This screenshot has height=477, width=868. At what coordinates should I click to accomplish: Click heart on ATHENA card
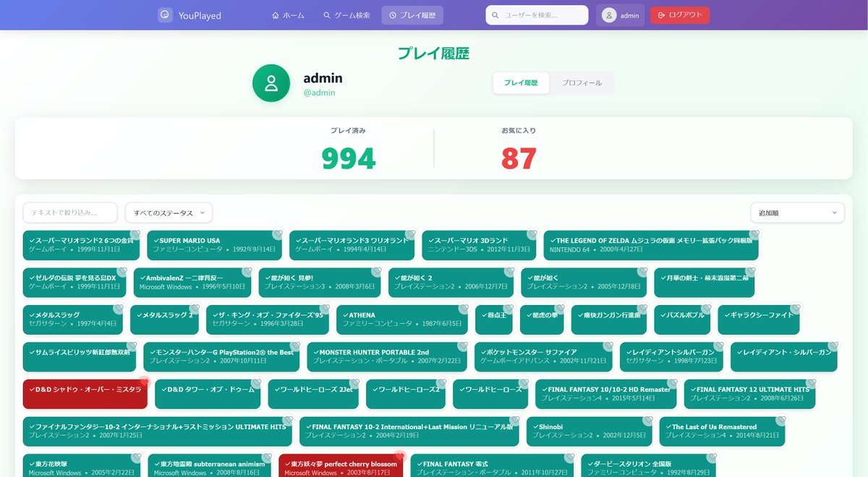[x=463, y=309]
